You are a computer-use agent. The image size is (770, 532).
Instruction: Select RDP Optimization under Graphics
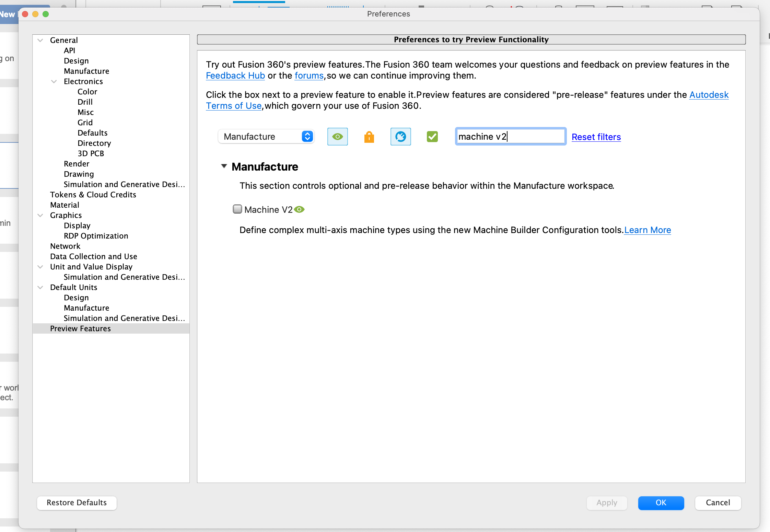96,236
